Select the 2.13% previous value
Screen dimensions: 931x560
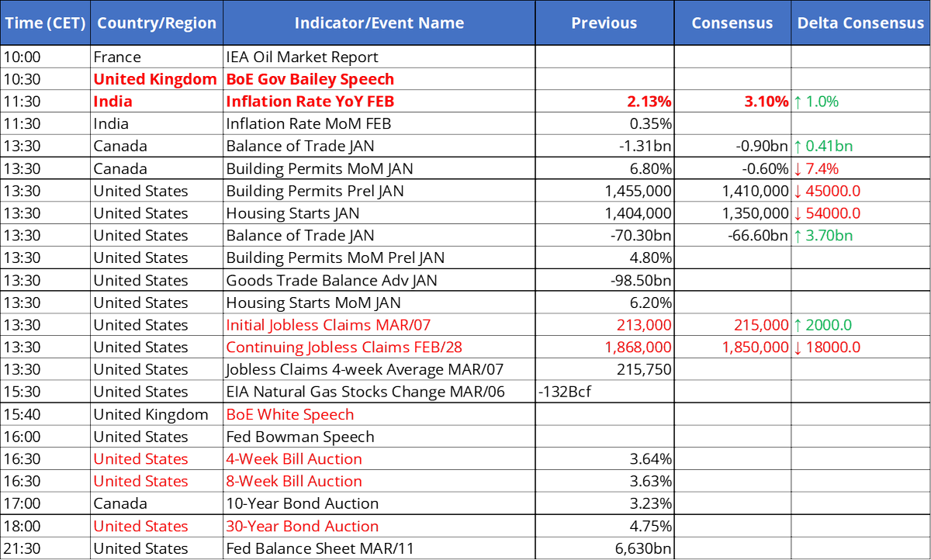pos(604,102)
